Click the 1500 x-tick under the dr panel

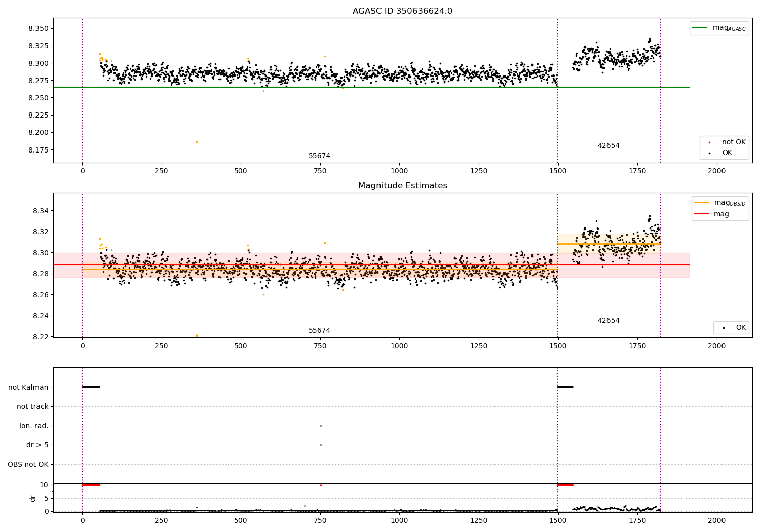pos(558,520)
